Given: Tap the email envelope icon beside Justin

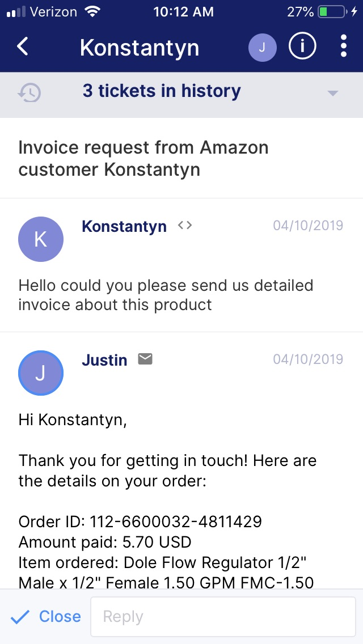Looking at the screenshot, I should click(145, 359).
